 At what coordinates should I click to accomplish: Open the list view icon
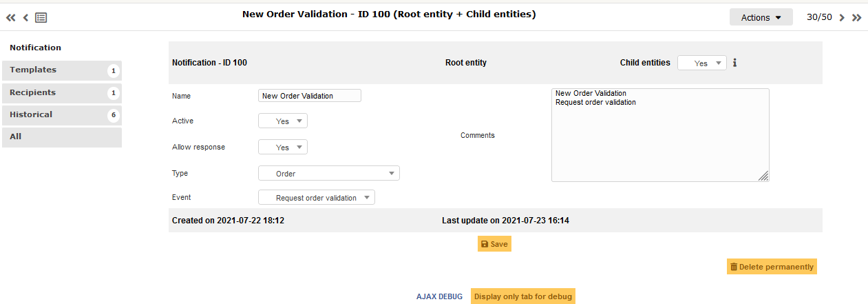(41, 18)
